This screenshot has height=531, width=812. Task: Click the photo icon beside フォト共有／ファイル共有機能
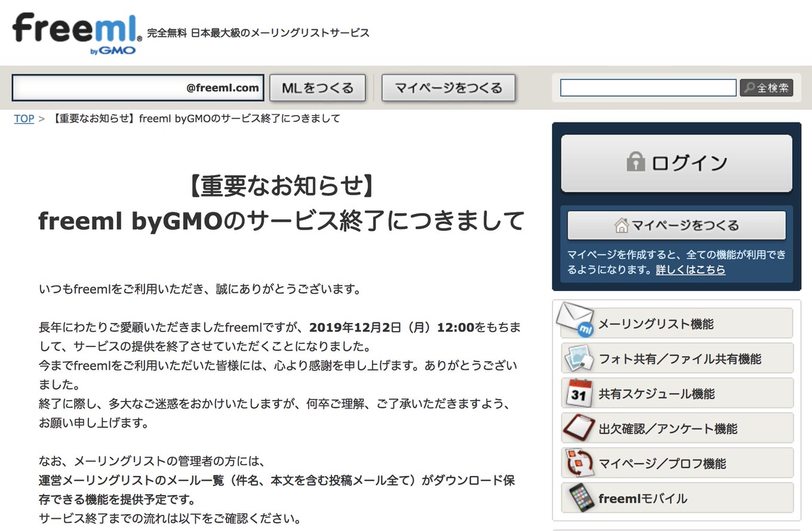click(x=578, y=358)
